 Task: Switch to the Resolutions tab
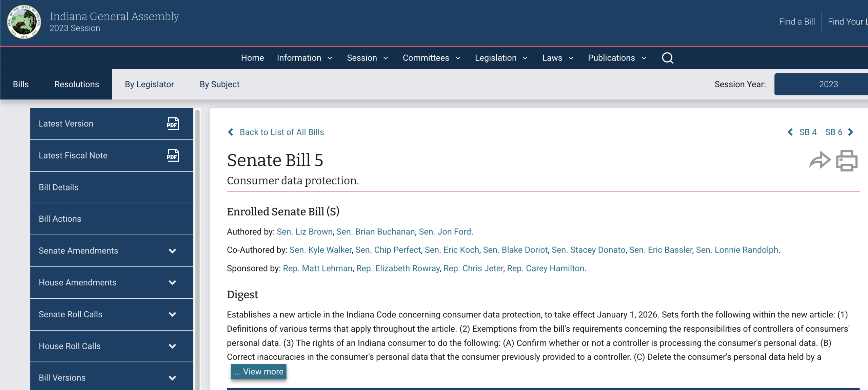[77, 84]
